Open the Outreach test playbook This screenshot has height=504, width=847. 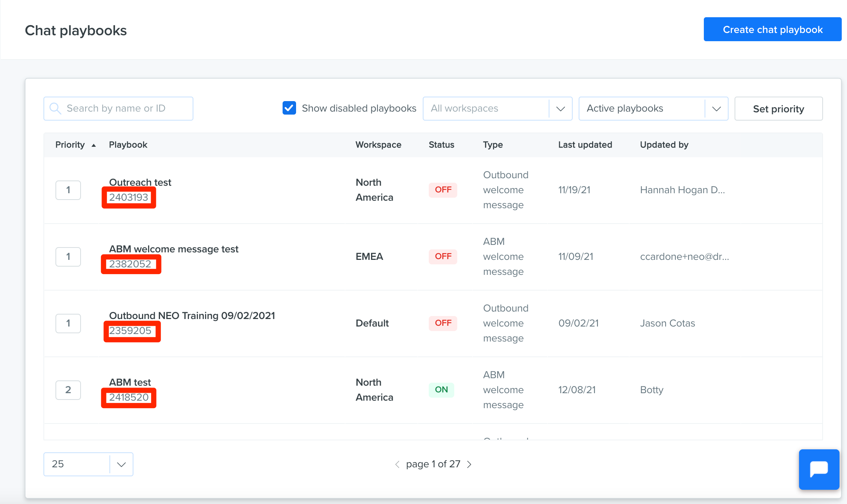pos(140,182)
